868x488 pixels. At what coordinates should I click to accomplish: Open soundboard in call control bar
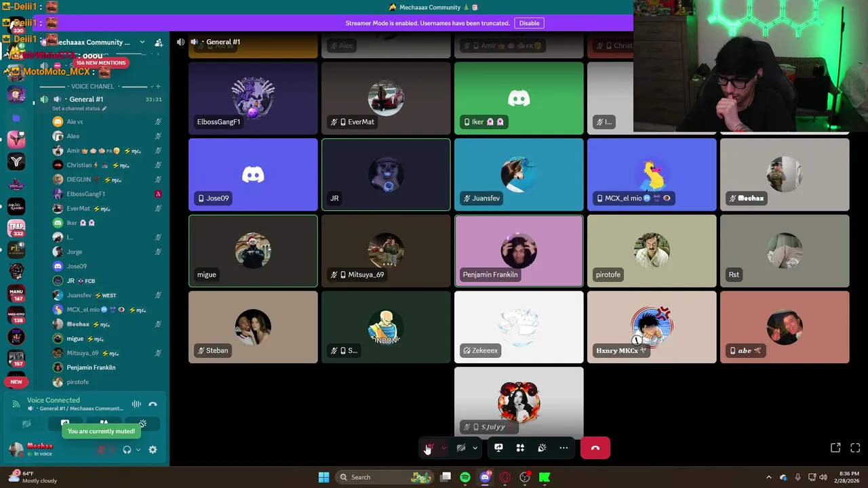(x=542, y=448)
